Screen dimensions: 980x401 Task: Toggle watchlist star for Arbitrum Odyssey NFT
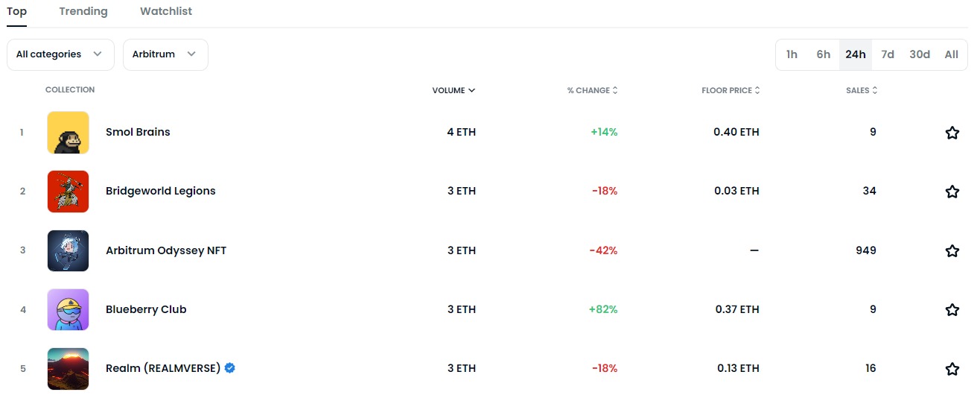(952, 251)
